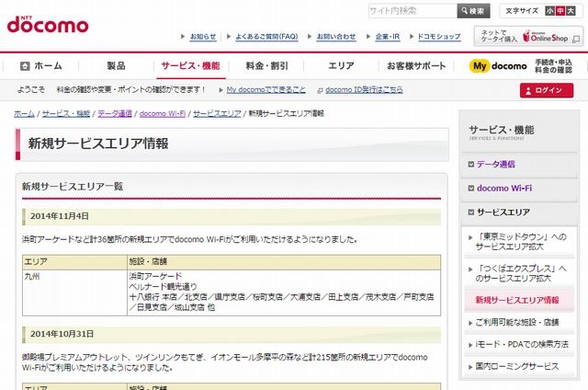Click docomo Wi-Fi in the breadcrumb
Viewport: 588px width, 390px height.
tap(163, 114)
